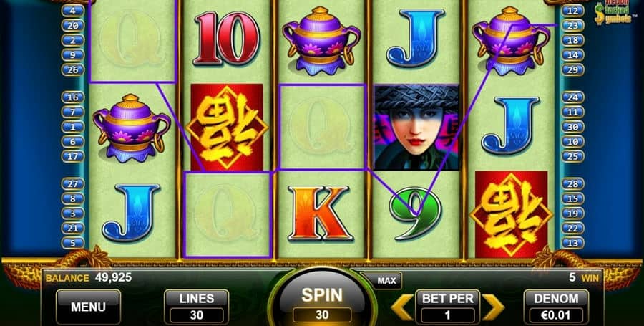Click the green SPIN button
The height and width of the screenshot is (326, 644).
pos(322,300)
